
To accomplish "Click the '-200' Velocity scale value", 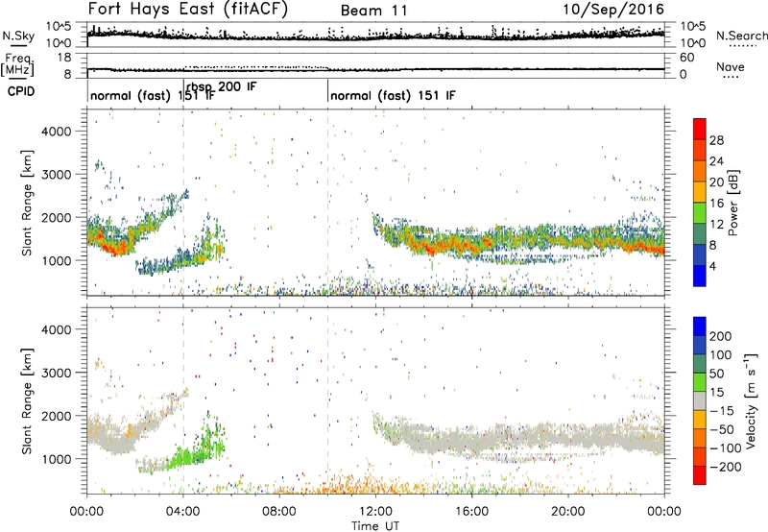I will 725,467.
